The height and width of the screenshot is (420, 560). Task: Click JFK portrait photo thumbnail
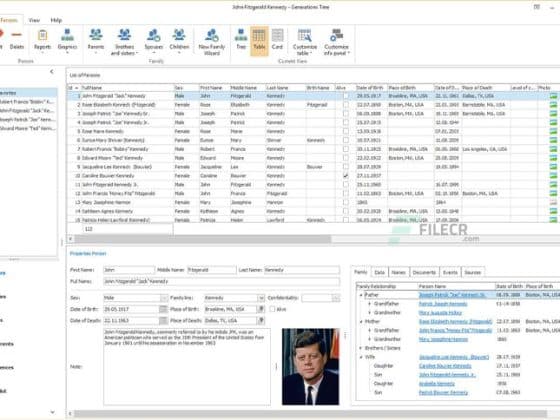(x=310, y=367)
